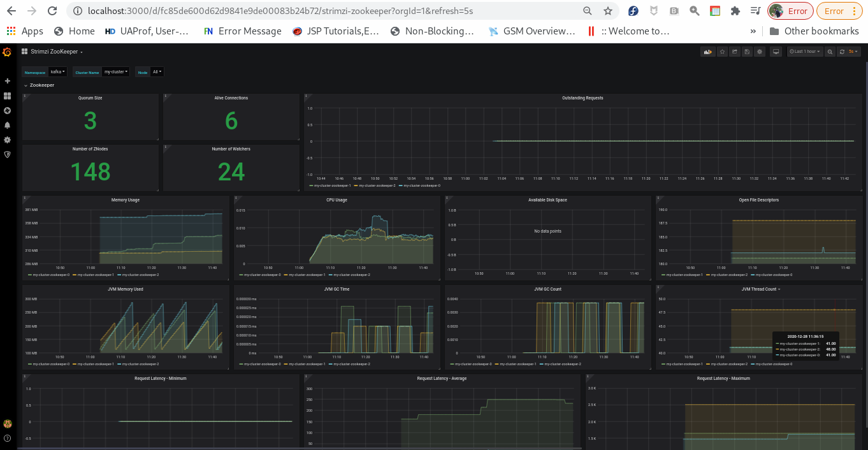Open the Last 1 hour time range picker
Viewport: 868px width, 450px height.
[x=804, y=52]
